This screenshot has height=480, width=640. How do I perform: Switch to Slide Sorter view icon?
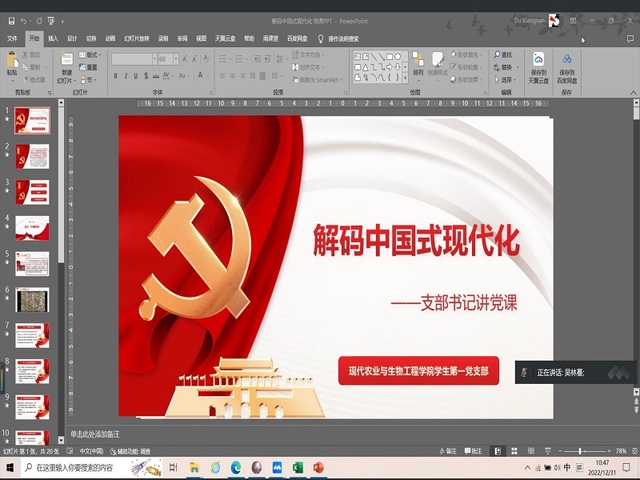tap(514, 451)
